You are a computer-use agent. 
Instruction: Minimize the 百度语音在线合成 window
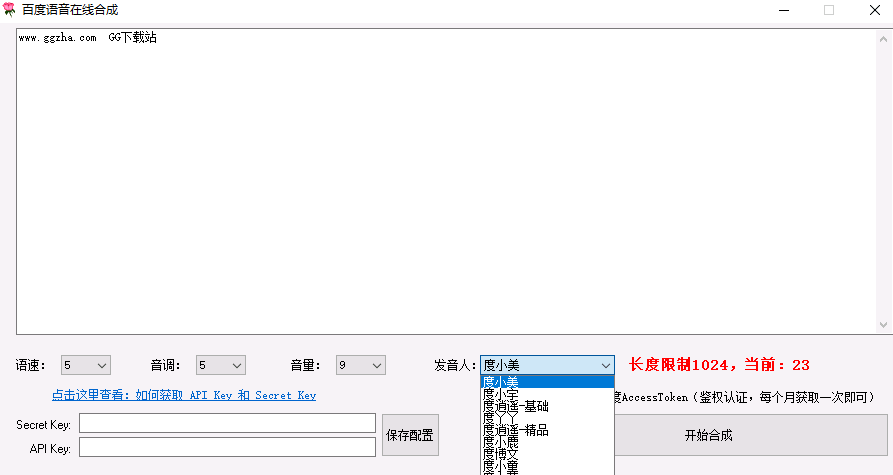tap(784, 10)
